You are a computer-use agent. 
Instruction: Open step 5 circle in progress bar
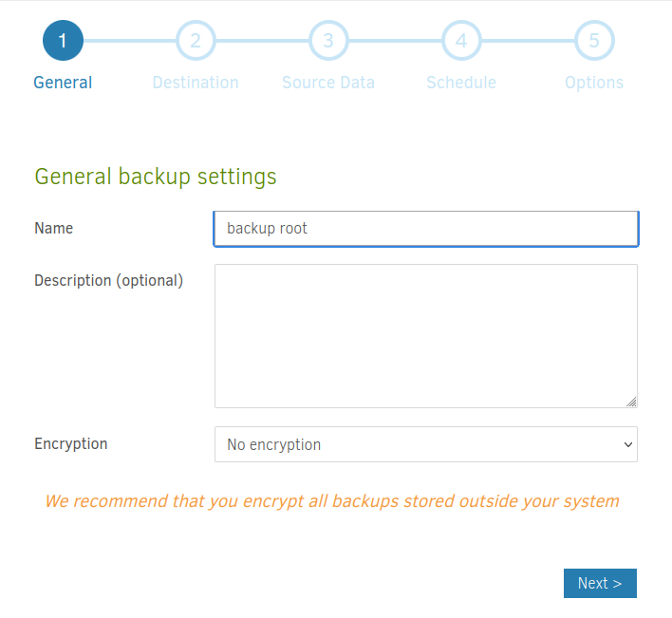(594, 41)
